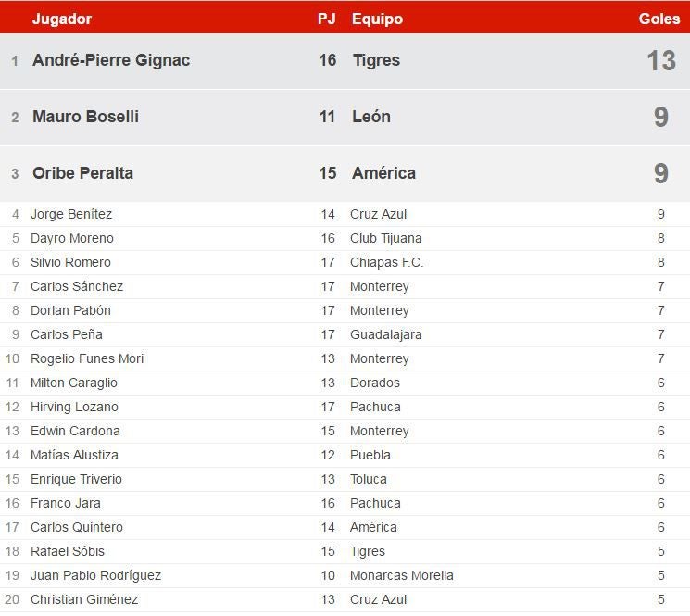Select Oribe Peralta in the ranking
Screen dimensions: 690x616
[82, 173]
